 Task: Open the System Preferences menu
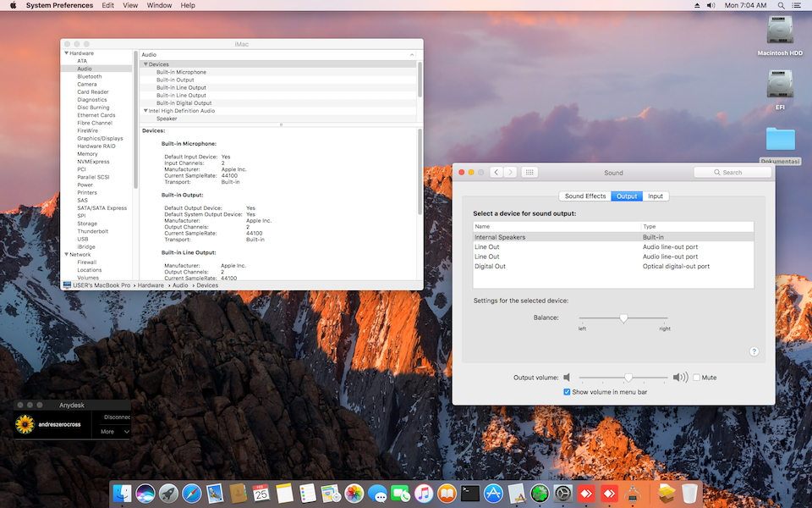tap(59, 5)
